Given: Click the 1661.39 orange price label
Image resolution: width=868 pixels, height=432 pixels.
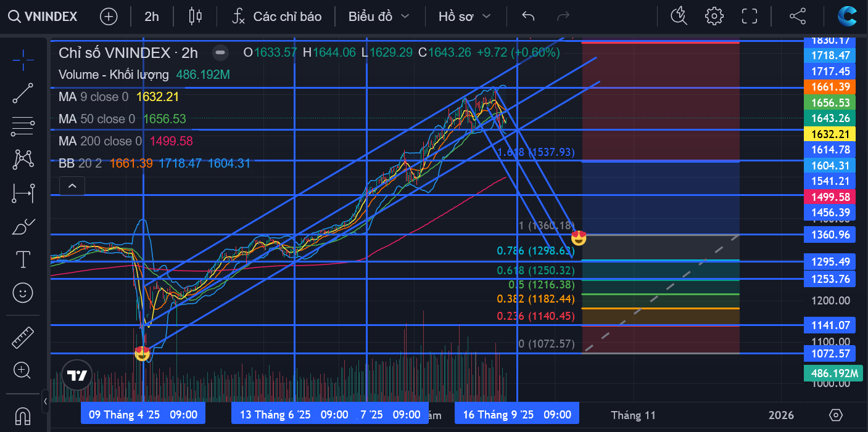Looking at the screenshot, I should point(830,87).
